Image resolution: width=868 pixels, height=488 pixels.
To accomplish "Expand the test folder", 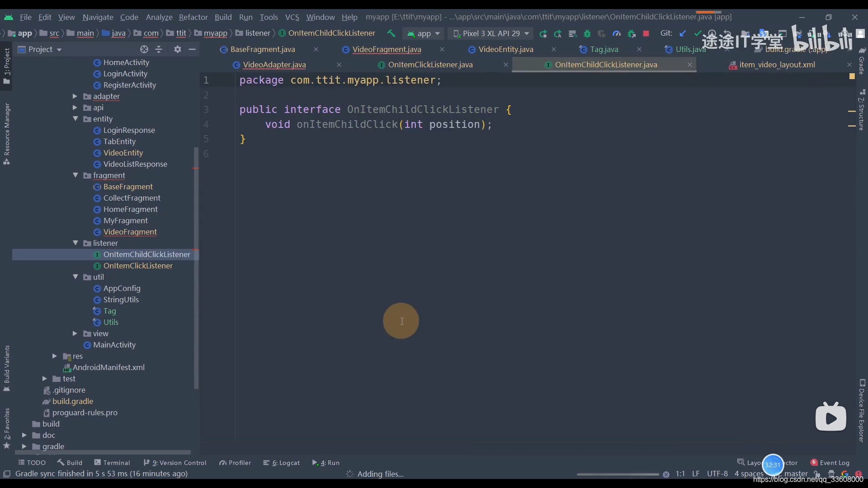I will click(44, 379).
